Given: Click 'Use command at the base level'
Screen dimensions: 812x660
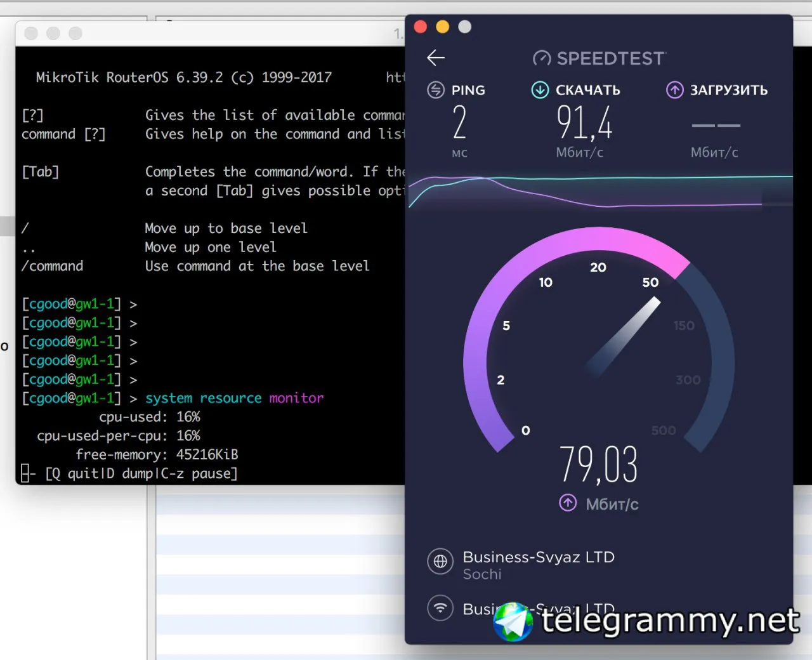Looking at the screenshot, I should click(x=257, y=266).
